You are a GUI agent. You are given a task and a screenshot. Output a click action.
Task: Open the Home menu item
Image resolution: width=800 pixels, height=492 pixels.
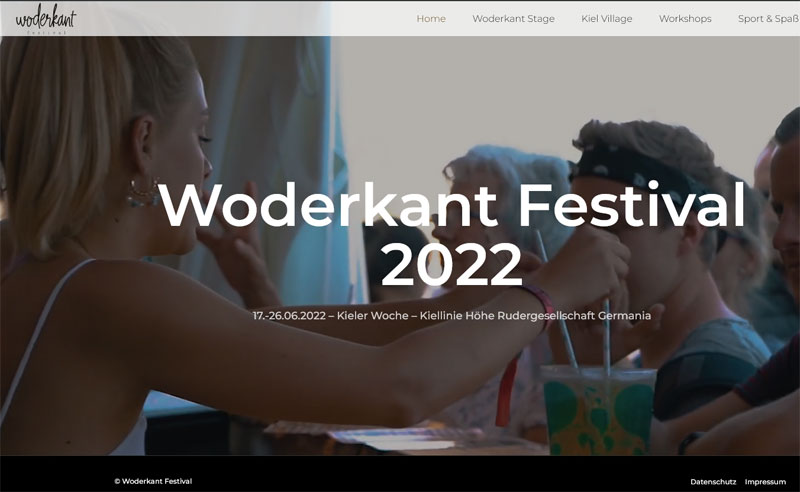(431, 18)
